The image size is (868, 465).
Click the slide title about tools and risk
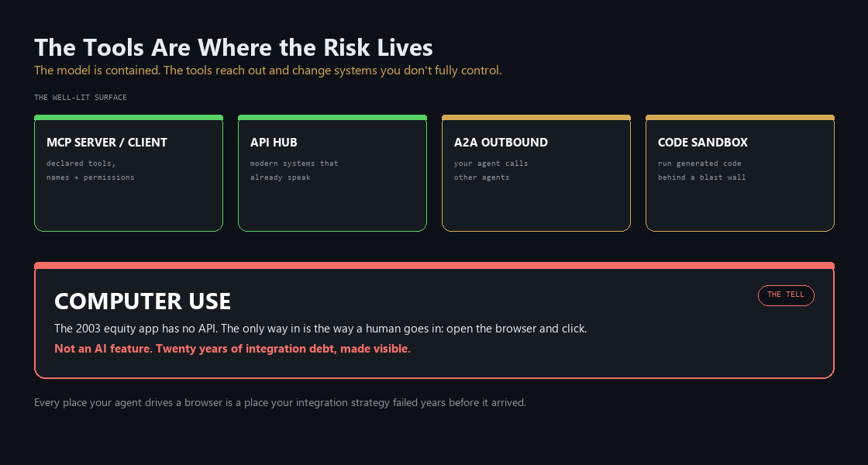233,47
